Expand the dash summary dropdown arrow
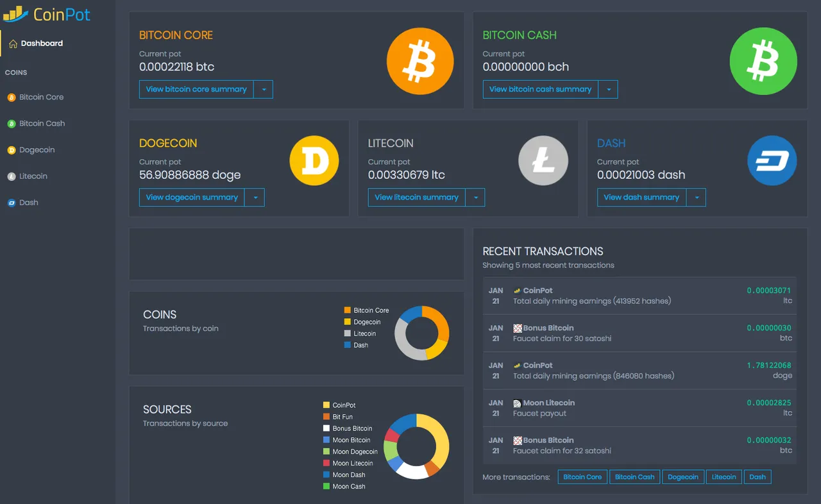The image size is (821, 504). [x=697, y=197]
